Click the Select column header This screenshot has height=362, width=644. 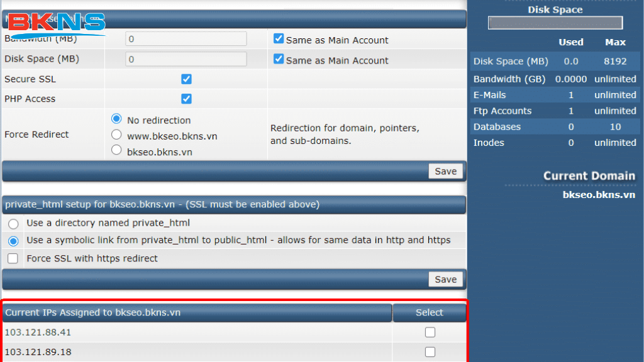click(430, 312)
